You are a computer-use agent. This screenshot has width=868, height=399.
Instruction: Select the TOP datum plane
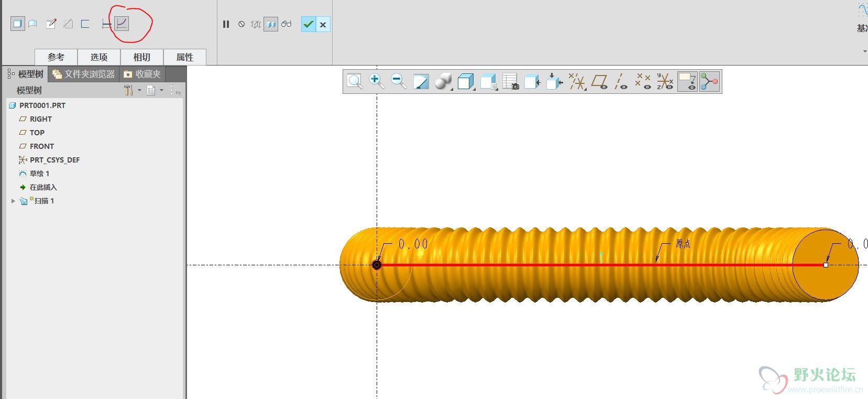tap(31, 133)
